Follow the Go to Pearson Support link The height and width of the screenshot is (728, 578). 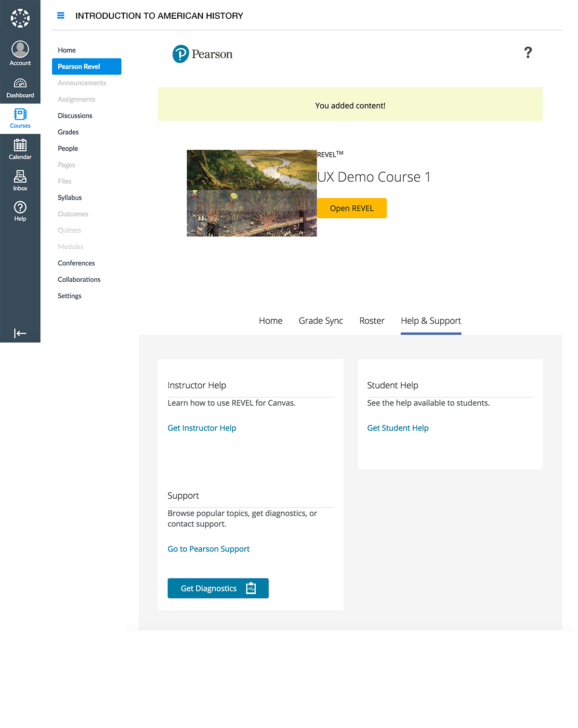coord(209,549)
